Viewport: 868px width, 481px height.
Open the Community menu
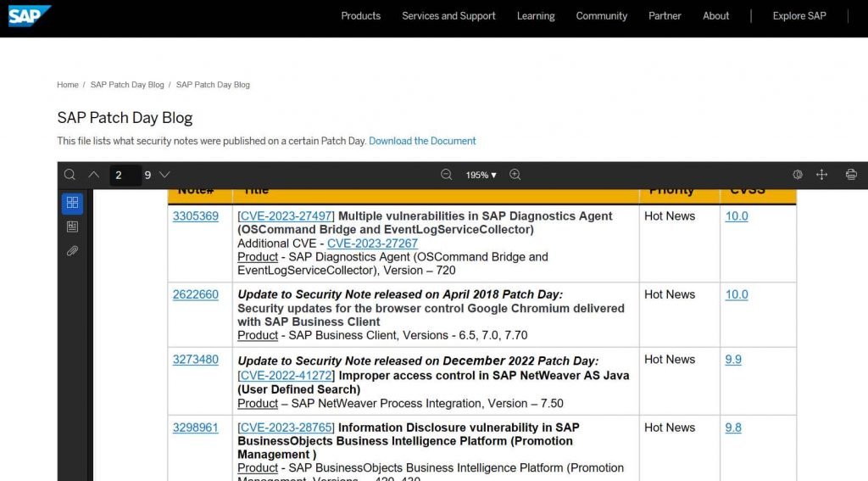(x=602, y=16)
